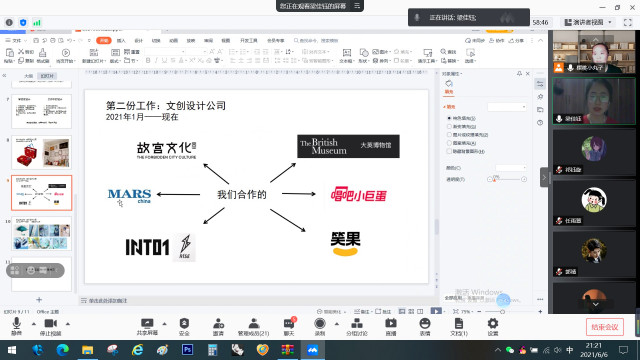
Task: Open the Chat panel with badge
Action: (x=289, y=326)
